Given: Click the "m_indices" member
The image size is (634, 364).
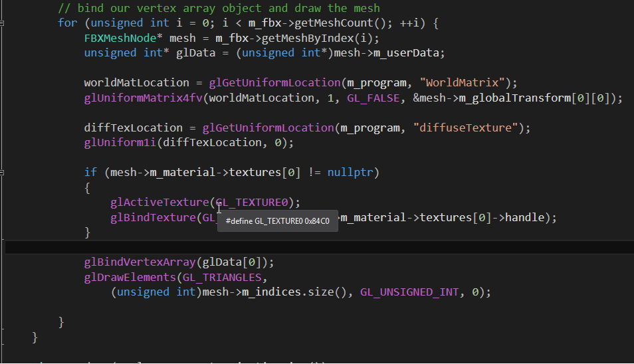Looking at the screenshot, I should click(271, 292).
